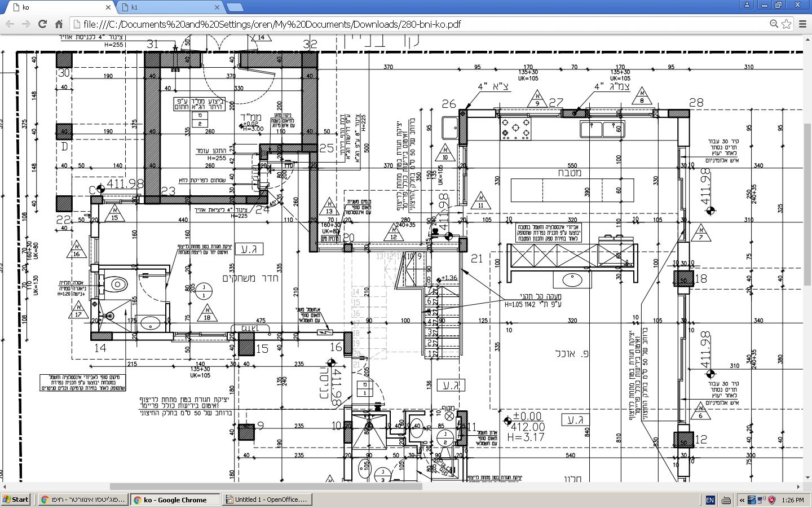812x508 pixels.
Task: Open the browser home page
Action: [x=59, y=24]
